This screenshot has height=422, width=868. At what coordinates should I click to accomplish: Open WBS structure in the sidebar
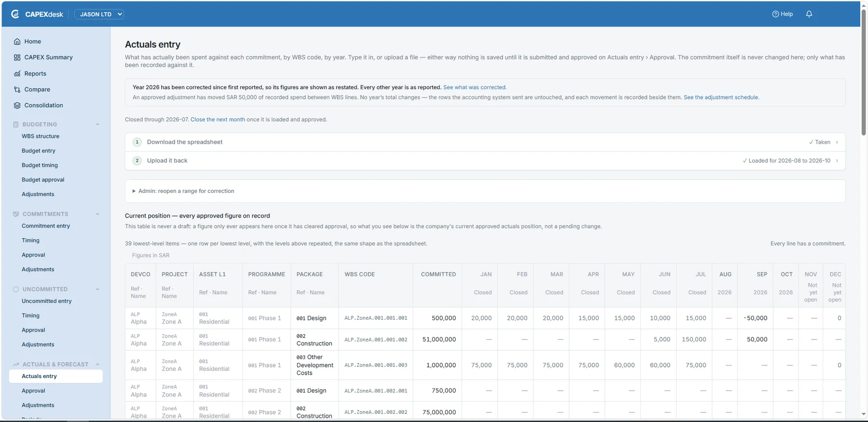pyautogui.click(x=41, y=136)
